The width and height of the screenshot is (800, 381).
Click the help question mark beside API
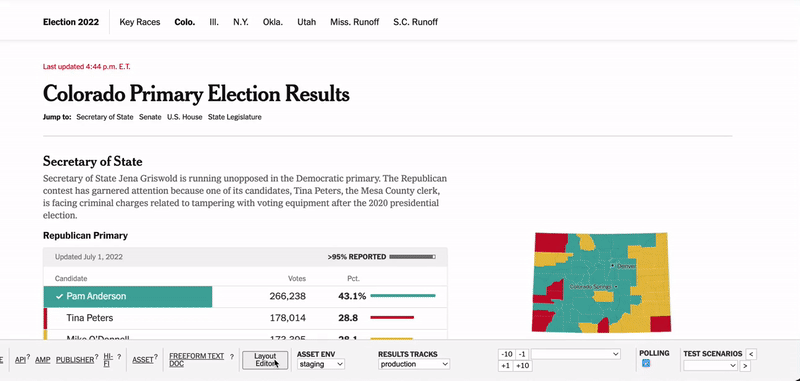(x=28, y=358)
